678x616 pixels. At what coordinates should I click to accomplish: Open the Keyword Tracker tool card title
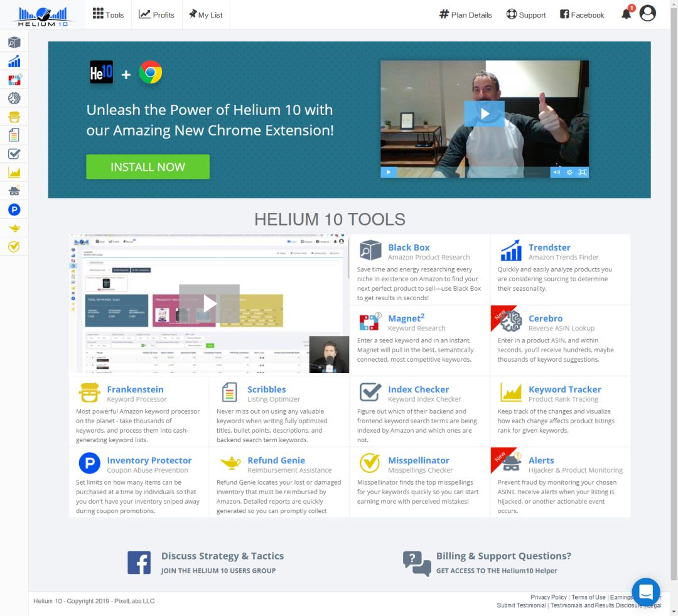[564, 389]
